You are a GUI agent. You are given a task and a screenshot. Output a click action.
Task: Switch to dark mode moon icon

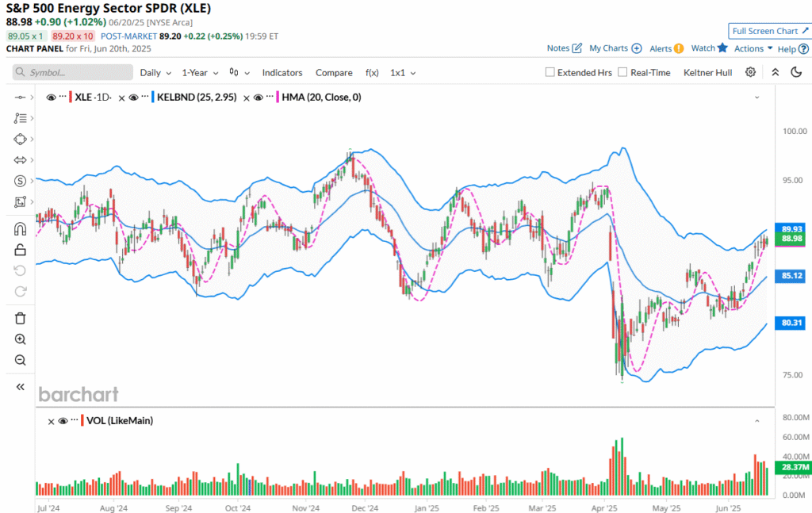tap(796, 72)
